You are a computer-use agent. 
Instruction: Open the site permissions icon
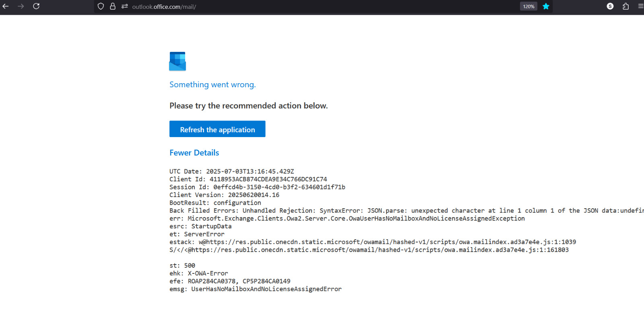tap(124, 6)
